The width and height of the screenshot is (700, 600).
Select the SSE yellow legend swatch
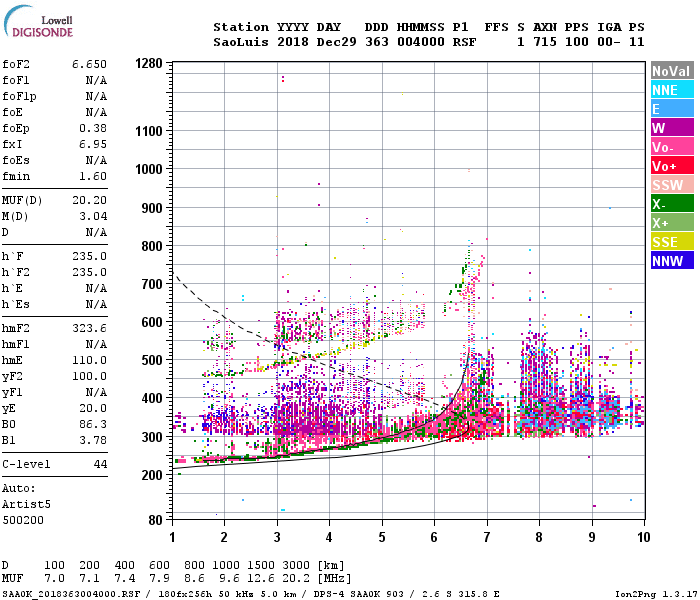(672, 242)
